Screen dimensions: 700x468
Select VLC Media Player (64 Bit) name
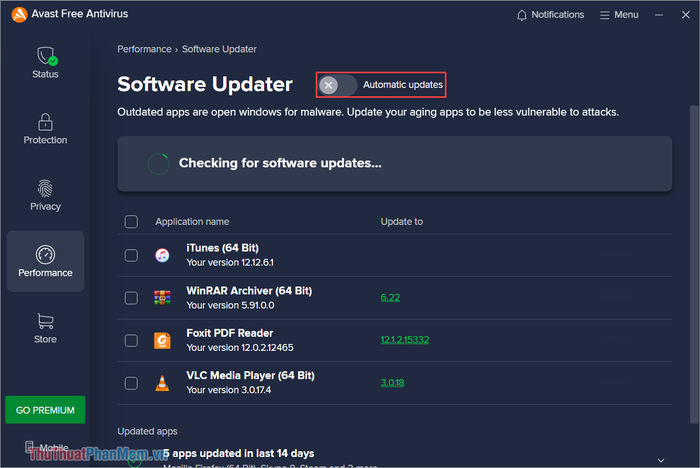(250, 376)
